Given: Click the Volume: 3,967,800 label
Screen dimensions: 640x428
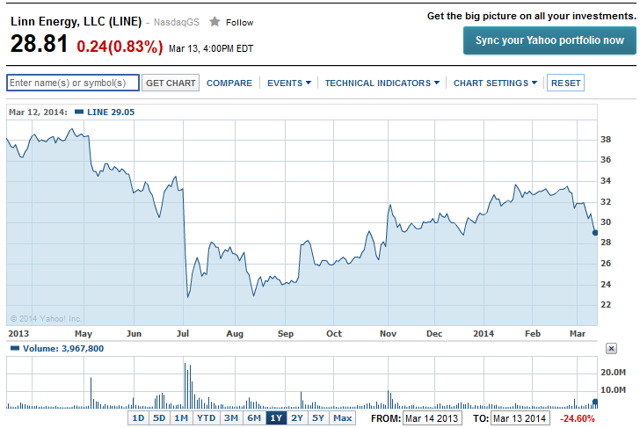Looking at the screenshot, I should (63, 348).
